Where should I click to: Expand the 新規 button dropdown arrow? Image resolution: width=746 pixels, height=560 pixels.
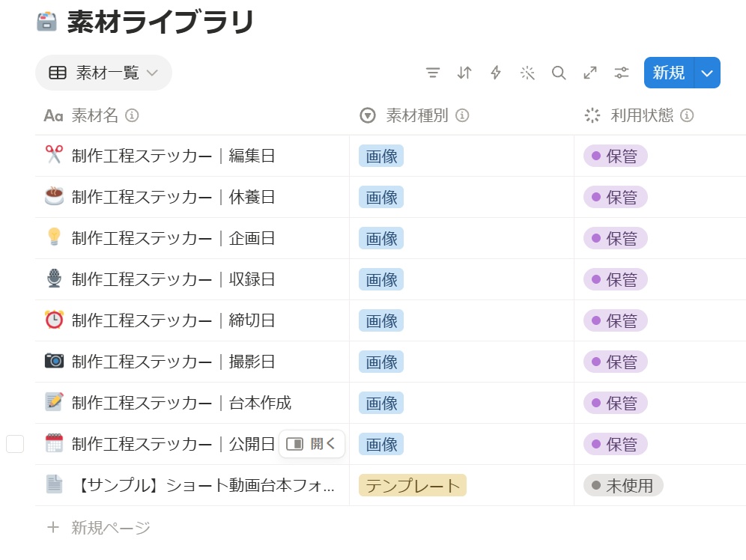click(x=707, y=73)
